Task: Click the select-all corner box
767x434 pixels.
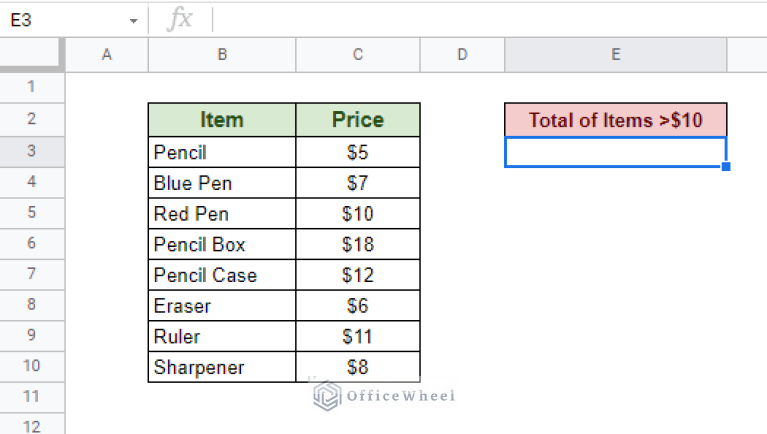Action: tap(32, 54)
